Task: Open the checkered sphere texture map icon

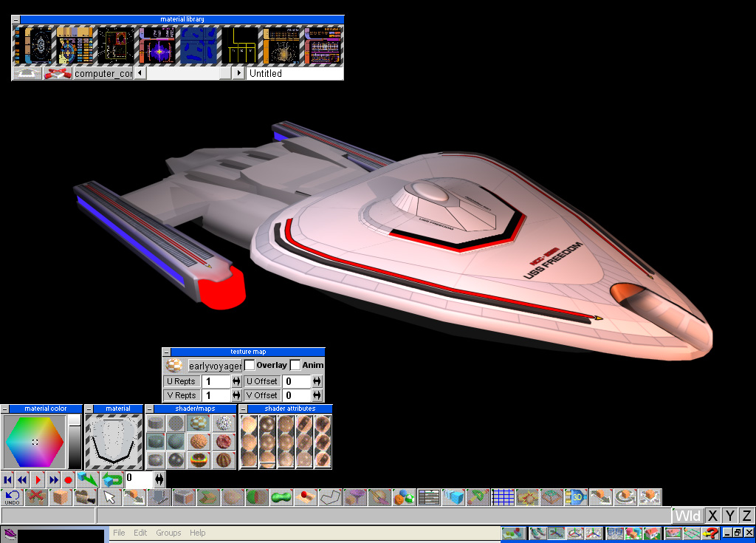Action: coord(174,366)
